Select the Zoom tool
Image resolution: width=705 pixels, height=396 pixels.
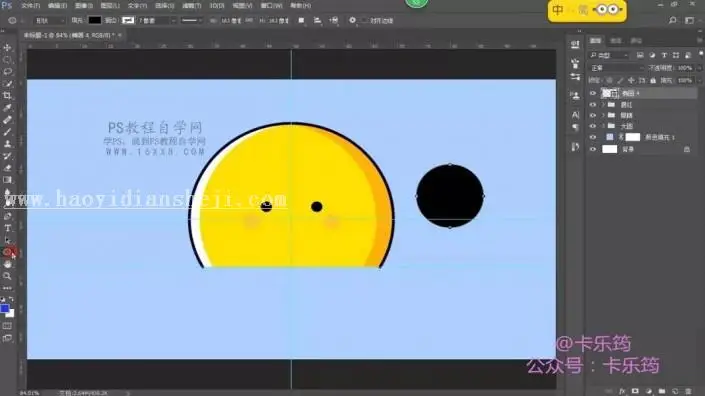7,276
